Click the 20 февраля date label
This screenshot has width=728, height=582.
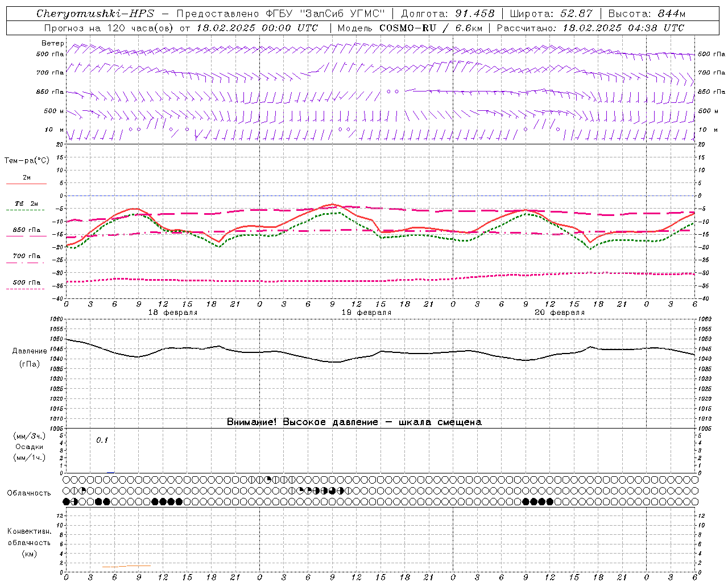[560, 313]
